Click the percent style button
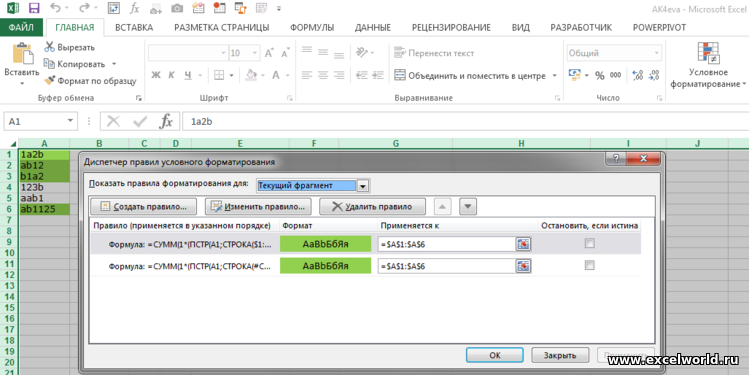This screenshot has width=749, height=375. (599, 75)
